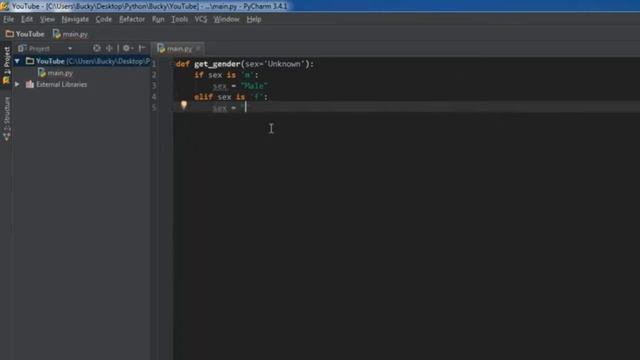640x360 pixels.
Task: Click External Libraries bar-chart icon
Action: [x=30, y=84]
